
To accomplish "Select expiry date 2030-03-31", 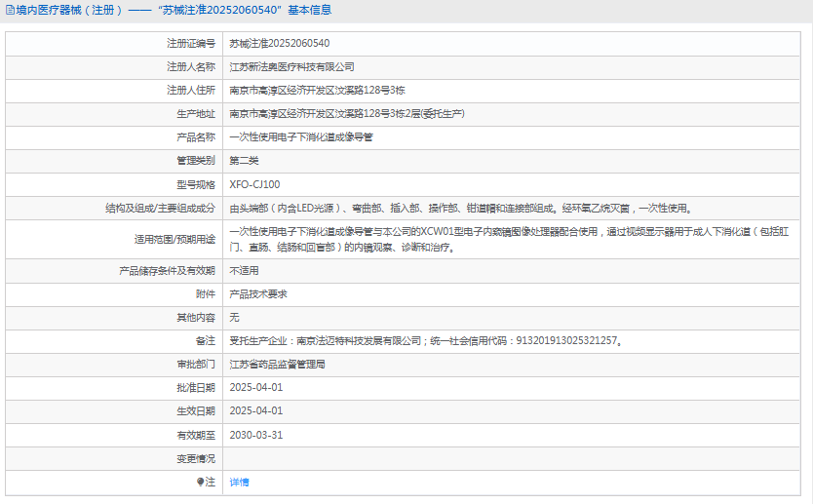I will pyautogui.click(x=256, y=435).
